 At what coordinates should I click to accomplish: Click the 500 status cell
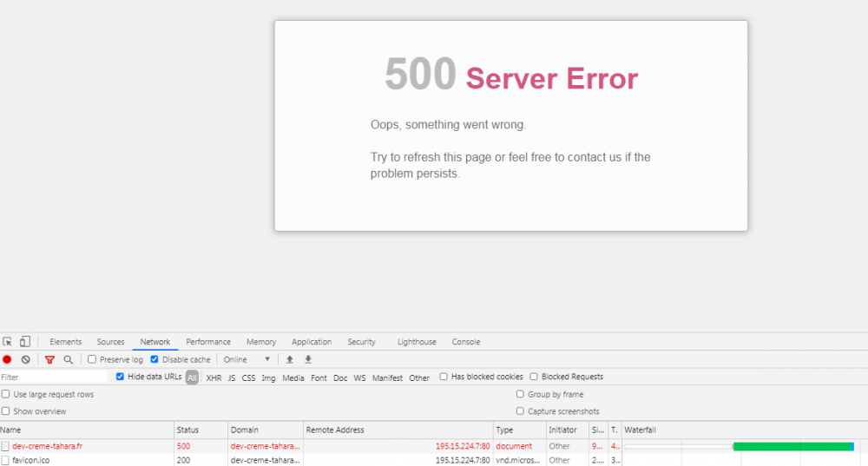click(x=184, y=446)
